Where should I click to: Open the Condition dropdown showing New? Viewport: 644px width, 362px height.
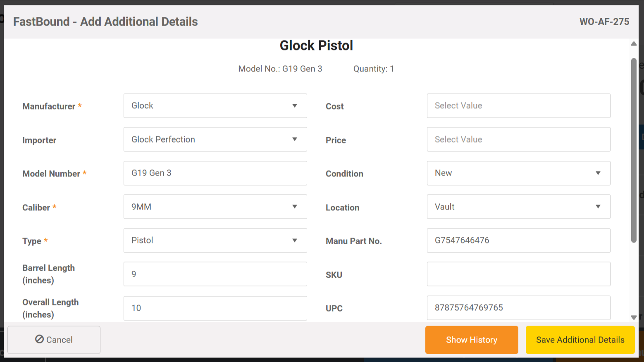tap(518, 173)
